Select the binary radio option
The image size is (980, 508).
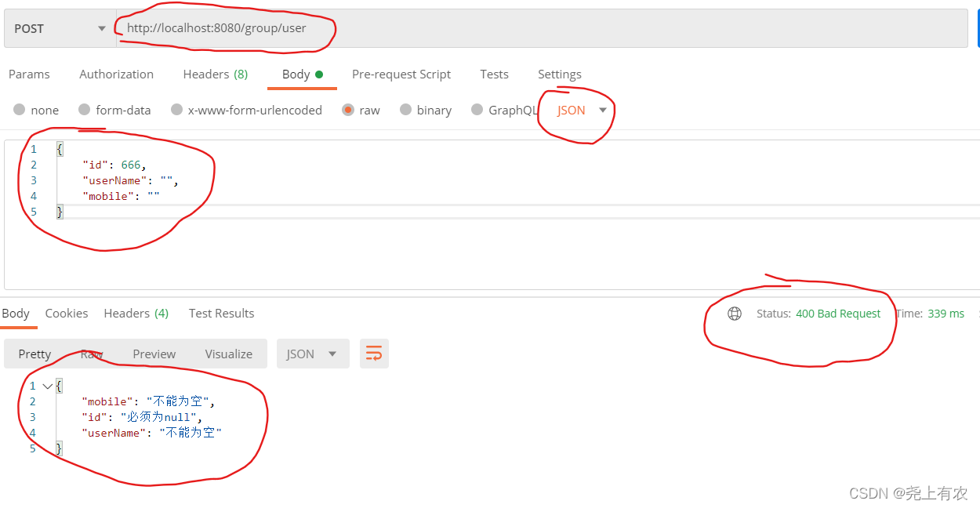[x=426, y=110]
